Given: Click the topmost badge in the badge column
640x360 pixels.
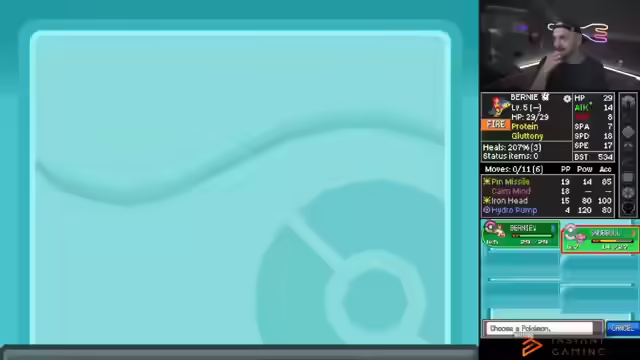Looking at the screenshot, I should (628, 102).
